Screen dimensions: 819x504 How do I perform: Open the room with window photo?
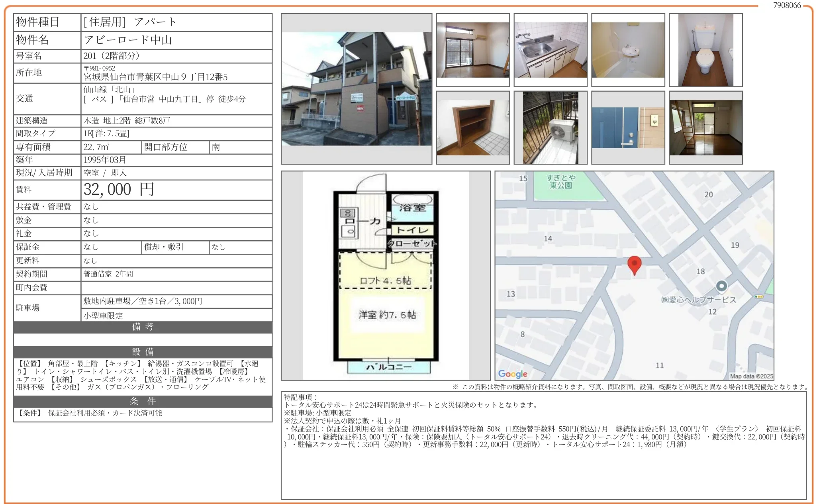[473, 50]
